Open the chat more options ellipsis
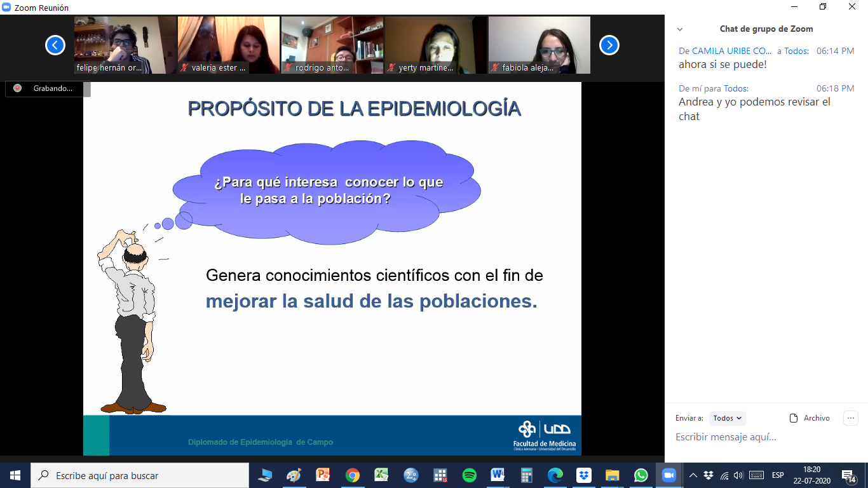This screenshot has height=488, width=868. [851, 418]
